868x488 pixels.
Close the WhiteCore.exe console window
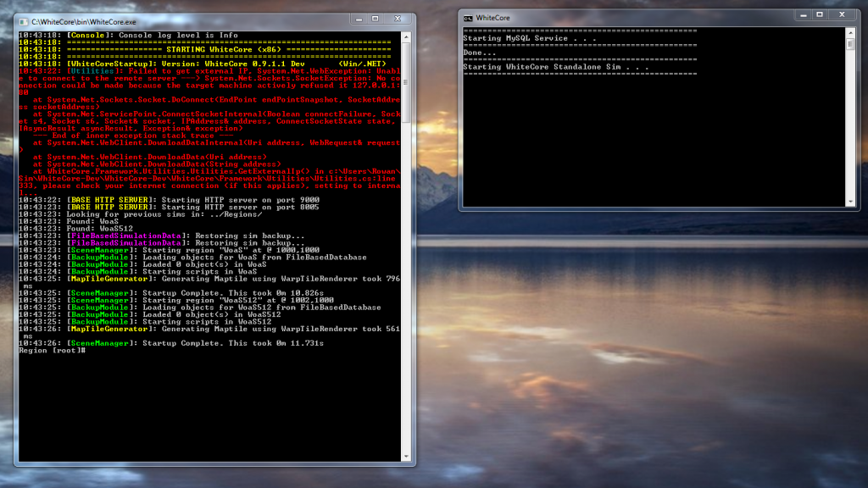398,19
